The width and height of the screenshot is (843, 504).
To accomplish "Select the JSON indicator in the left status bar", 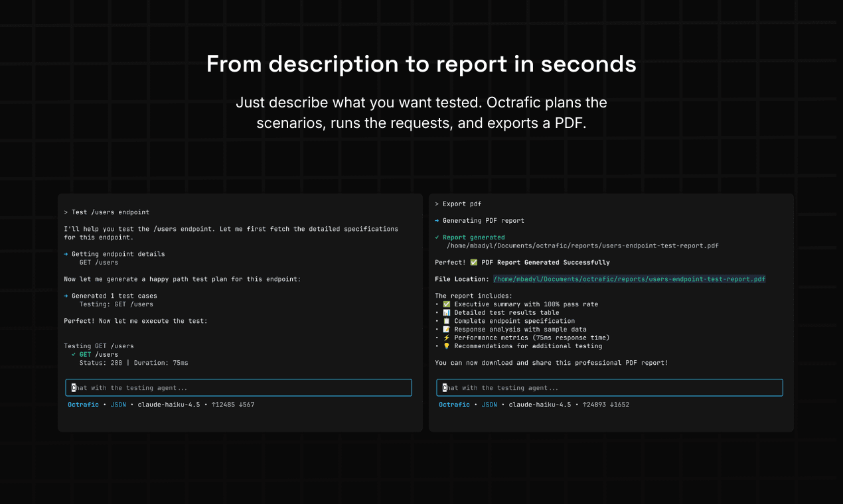I will point(118,404).
